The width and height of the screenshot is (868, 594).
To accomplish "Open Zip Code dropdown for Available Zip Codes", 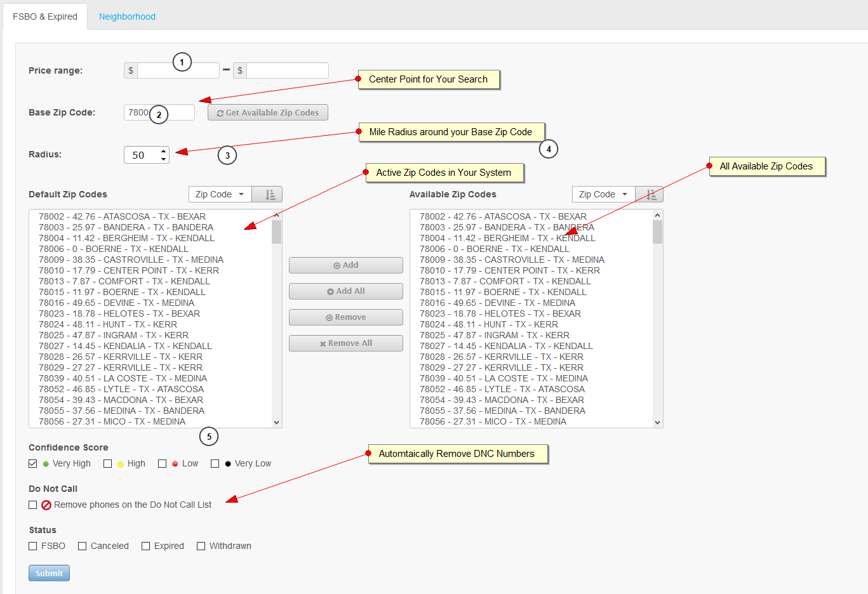I will pyautogui.click(x=603, y=194).
